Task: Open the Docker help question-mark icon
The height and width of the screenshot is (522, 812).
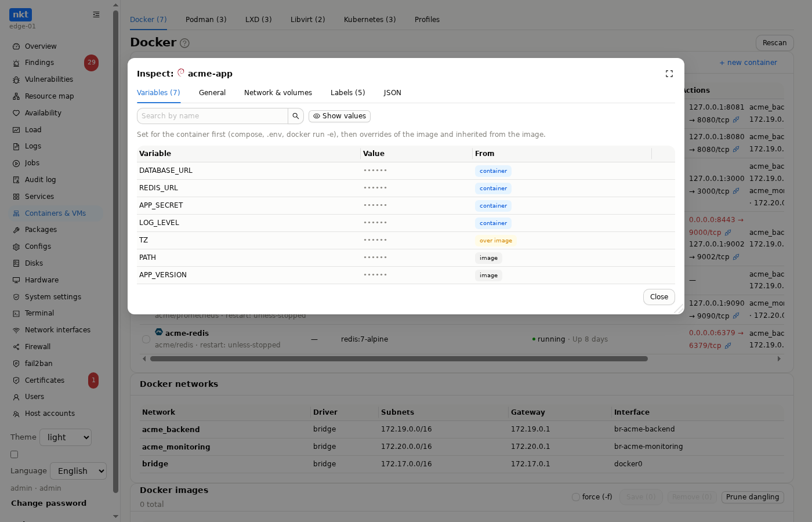Action: coord(184,43)
